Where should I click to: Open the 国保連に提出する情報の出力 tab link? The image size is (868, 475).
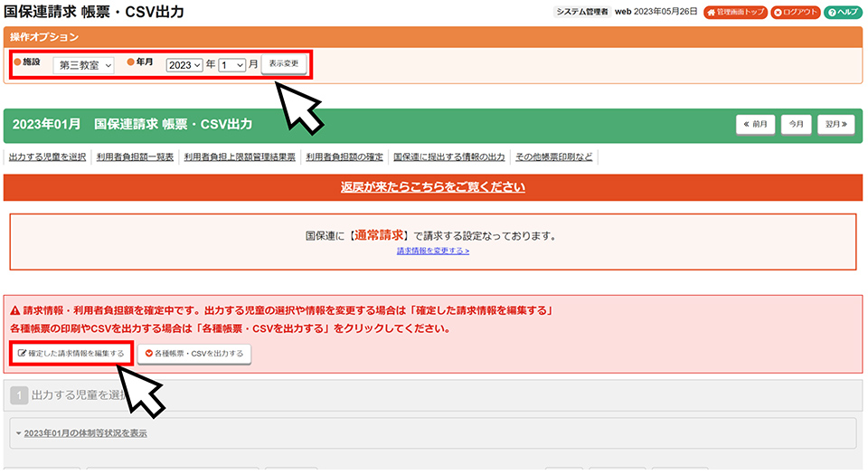tap(449, 157)
